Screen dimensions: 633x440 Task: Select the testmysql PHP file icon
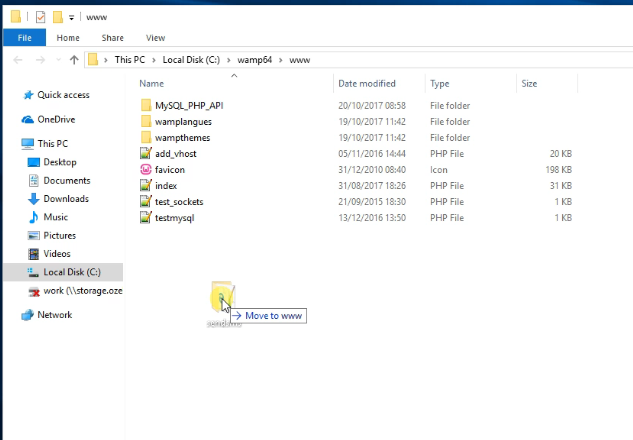[x=145, y=218]
